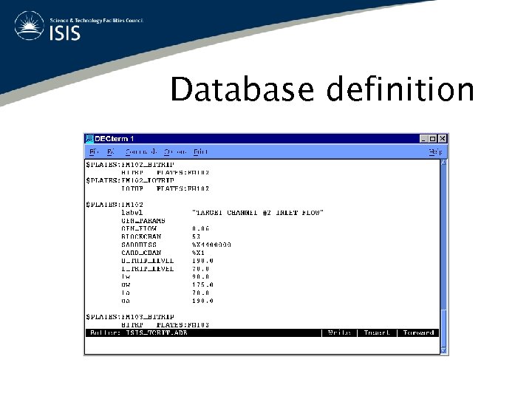The image size is (532, 399).
Task: Open the Edit menu in DECterm
Action: click(x=111, y=151)
